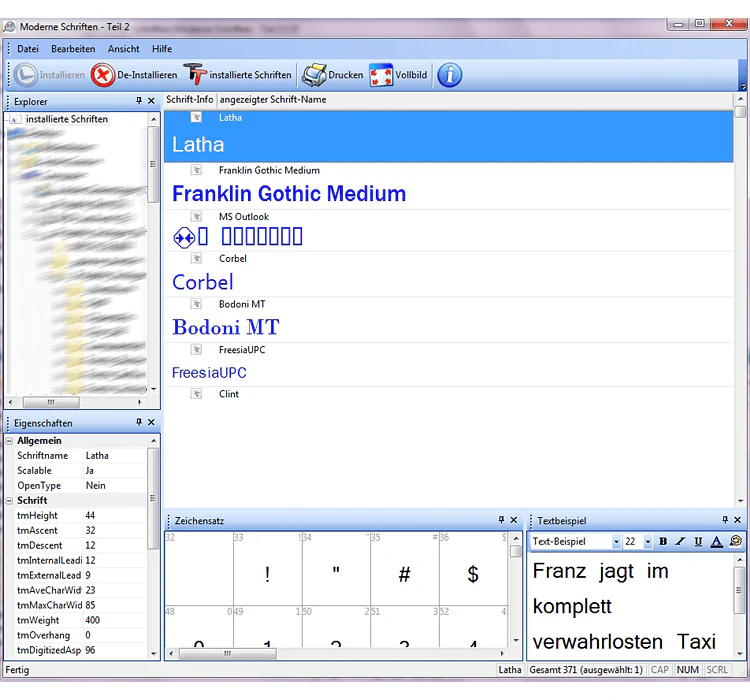Viewport: 750px width, 700px height.
Task: Collapse the Allgemein properties group
Action: point(9,441)
